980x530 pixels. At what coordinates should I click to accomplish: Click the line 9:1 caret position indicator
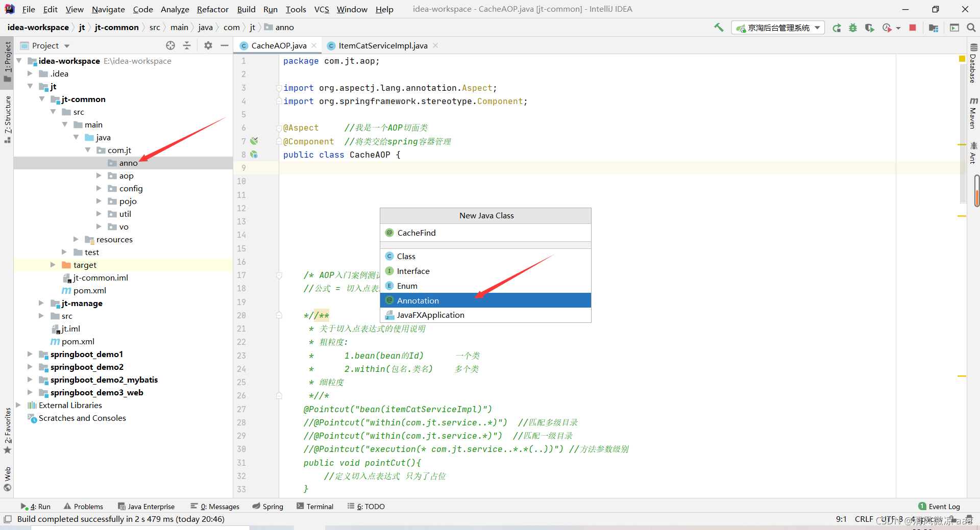[x=841, y=519]
